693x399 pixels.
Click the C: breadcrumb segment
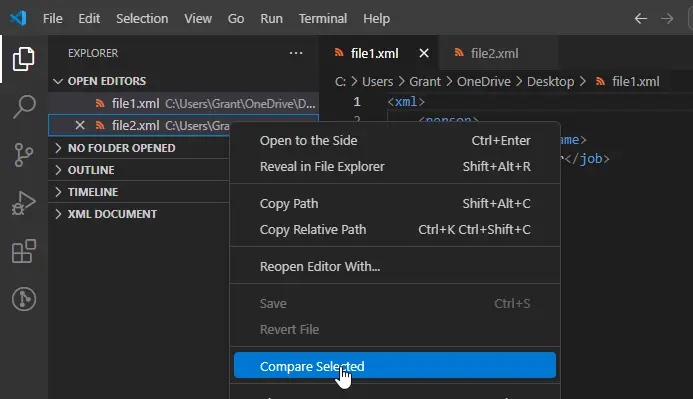coord(340,82)
